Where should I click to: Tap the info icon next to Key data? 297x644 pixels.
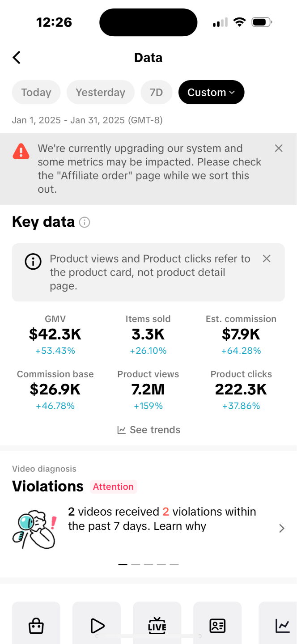click(x=85, y=222)
